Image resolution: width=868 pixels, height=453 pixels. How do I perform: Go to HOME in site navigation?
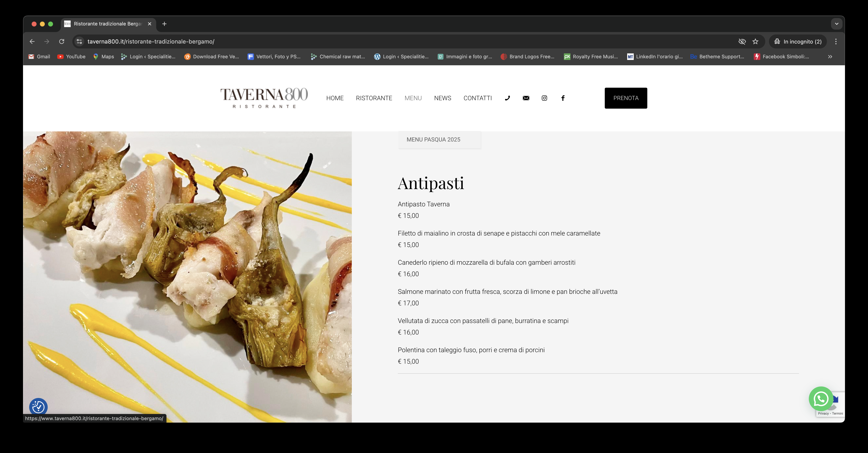point(335,98)
